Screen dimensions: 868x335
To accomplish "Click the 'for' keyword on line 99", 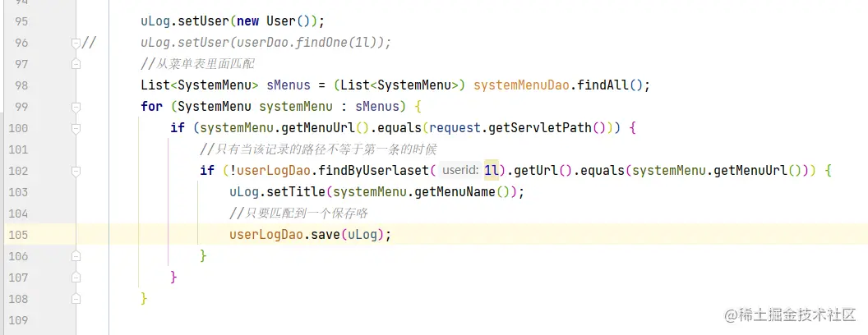I will click(152, 107).
